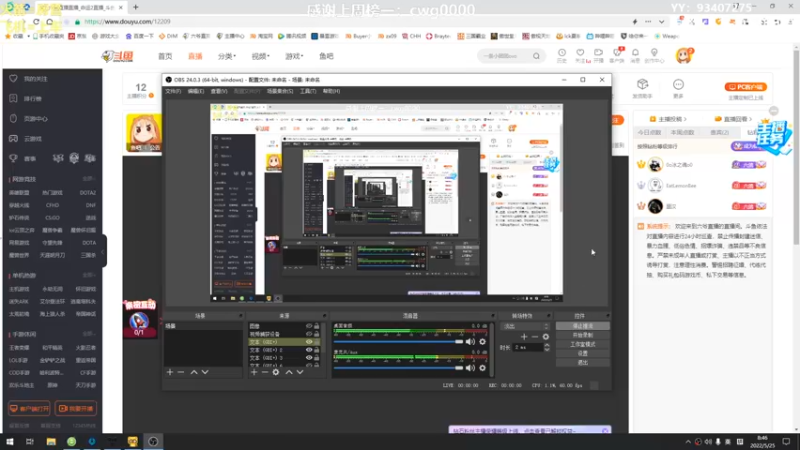Viewport: 800px width, 450px height.
Task: Adjust 桌面音频 volume slider
Action: (398, 342)
